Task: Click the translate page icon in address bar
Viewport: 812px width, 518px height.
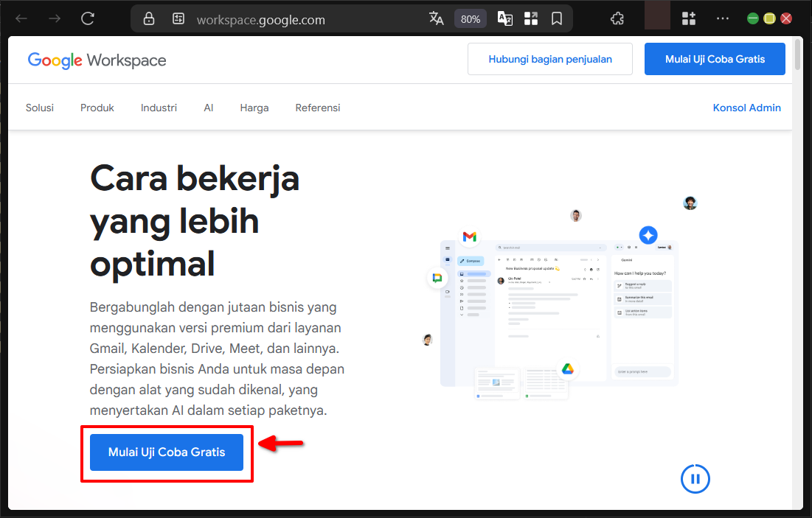Action: click(436, 19)
